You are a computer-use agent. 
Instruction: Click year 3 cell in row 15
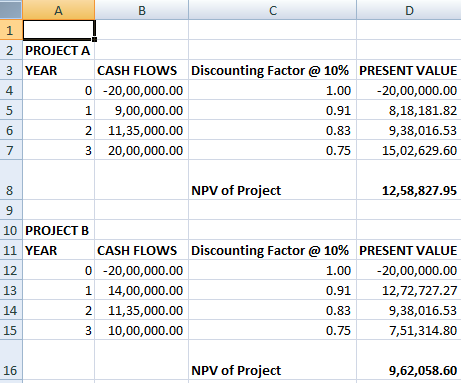pyautogui.click(x=59, y=330)
